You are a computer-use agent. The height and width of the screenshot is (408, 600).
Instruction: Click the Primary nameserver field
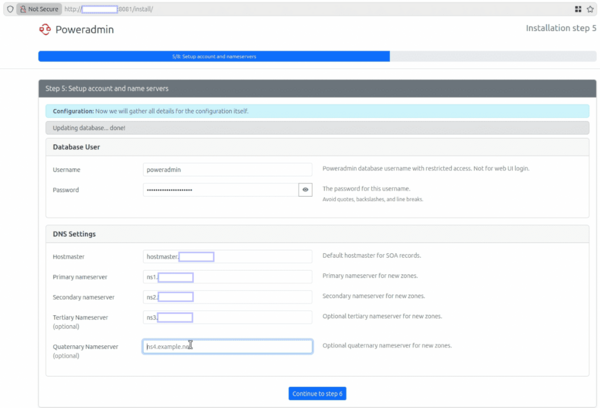228,277
